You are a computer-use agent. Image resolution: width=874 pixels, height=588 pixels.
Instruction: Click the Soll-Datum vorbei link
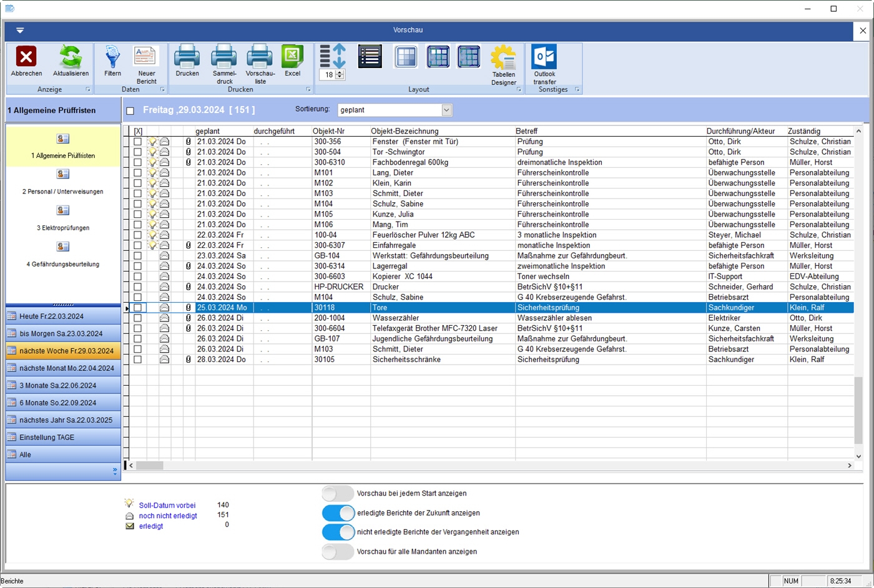167,506
